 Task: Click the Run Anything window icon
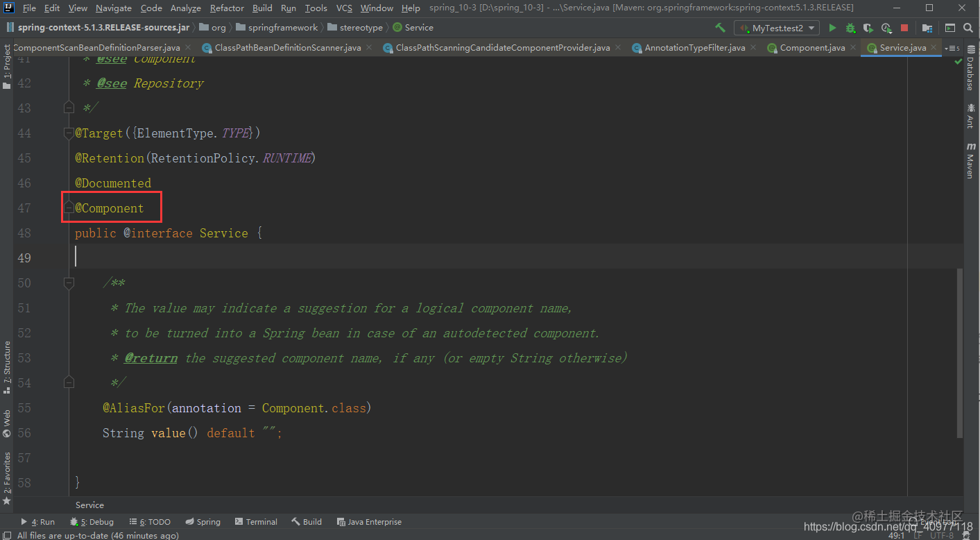[x=949, y=28]
